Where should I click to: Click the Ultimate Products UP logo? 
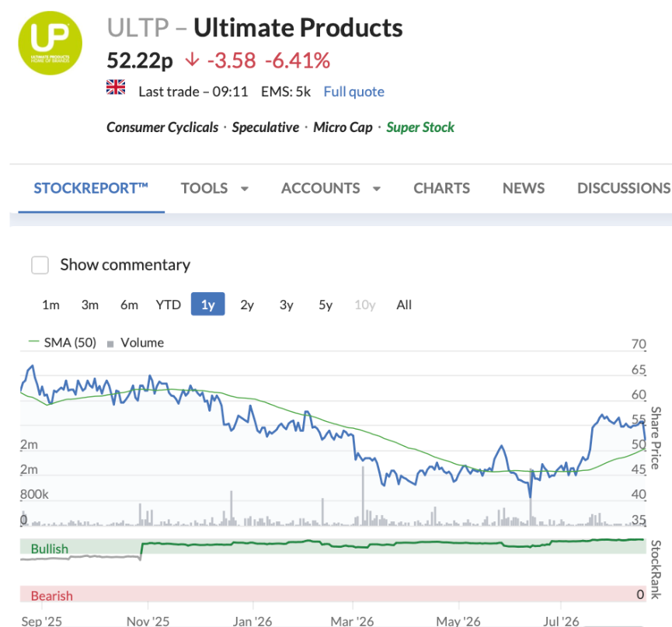50,43
